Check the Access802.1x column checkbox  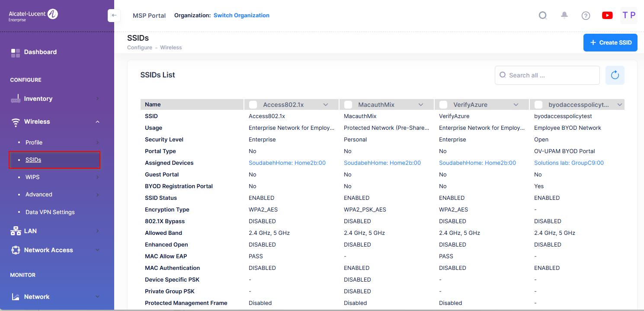[253, 105]
